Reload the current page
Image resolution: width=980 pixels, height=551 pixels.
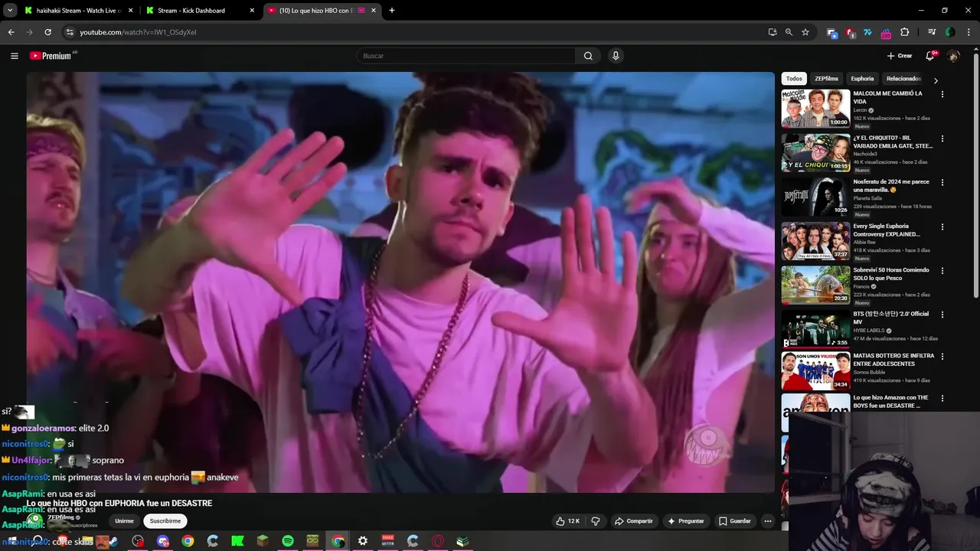[47, 32]
